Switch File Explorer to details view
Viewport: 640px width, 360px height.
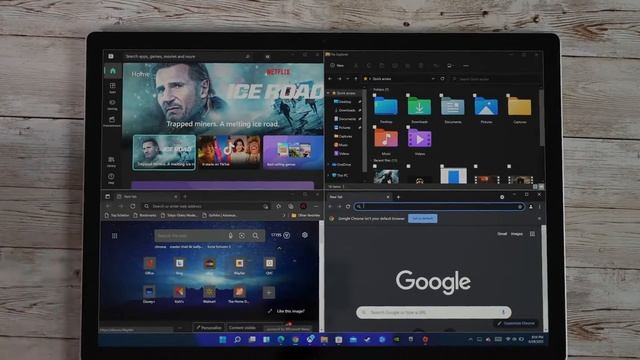click(x=535, y=187)
